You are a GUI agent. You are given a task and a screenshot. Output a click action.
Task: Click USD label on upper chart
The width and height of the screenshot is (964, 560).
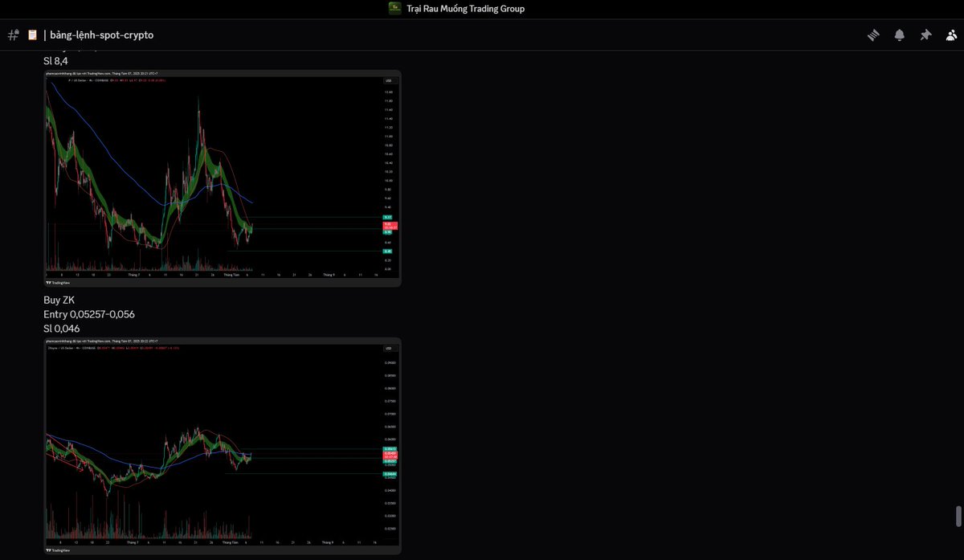(389, 80)
